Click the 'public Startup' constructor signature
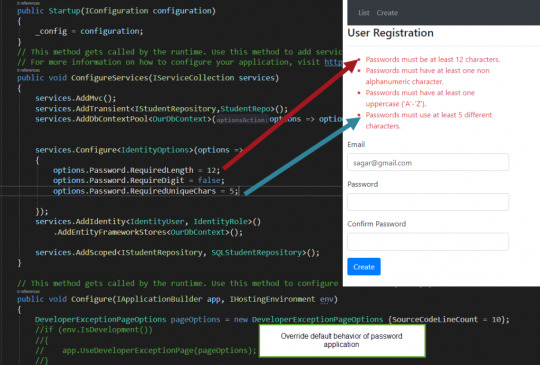 coord(116,11)
